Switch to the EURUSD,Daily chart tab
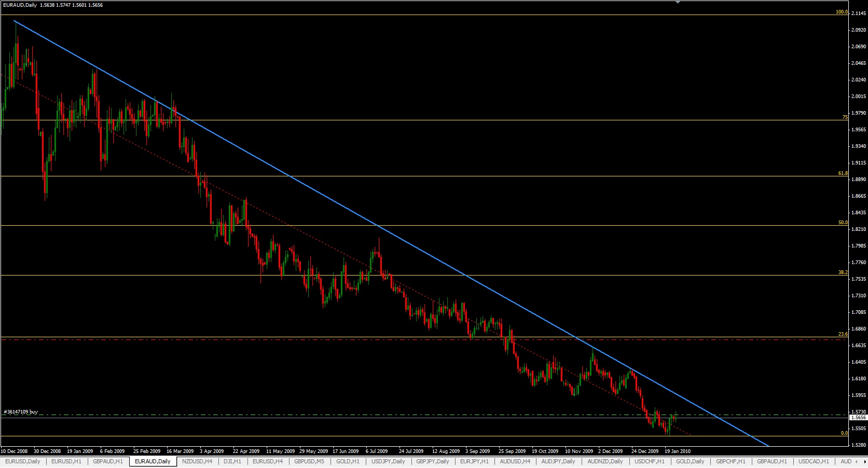Image resolution: width=868 pixels, height=468 pixels. (23, 461)
